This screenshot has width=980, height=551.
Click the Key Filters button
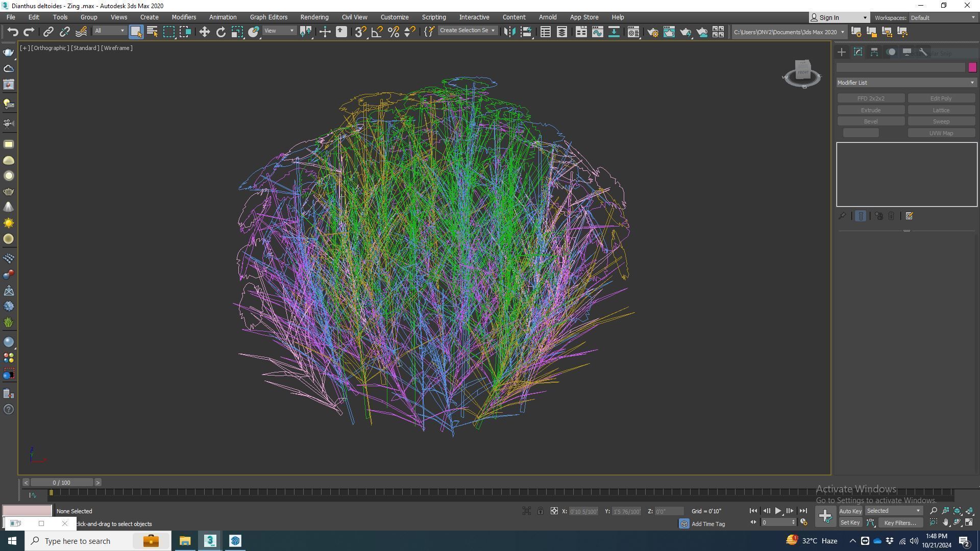click(900, 523)
